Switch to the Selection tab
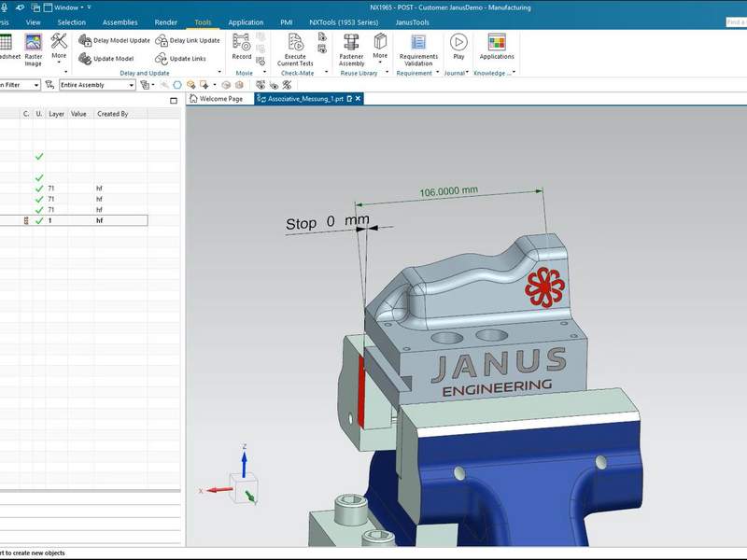Image resolution: width=747 pixels, height=560 pixels. [72, 22]
